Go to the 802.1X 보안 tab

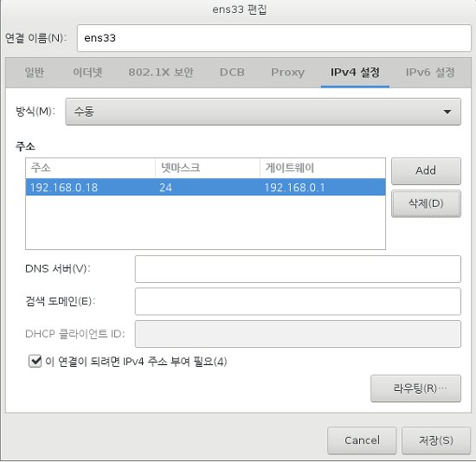(x=161, y=73)
